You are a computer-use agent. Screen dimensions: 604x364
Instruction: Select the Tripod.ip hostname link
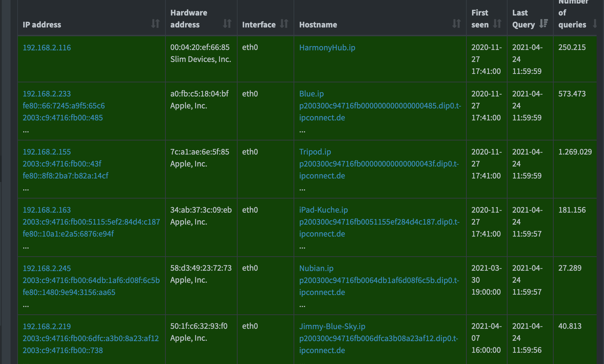(x=315, y=152)
